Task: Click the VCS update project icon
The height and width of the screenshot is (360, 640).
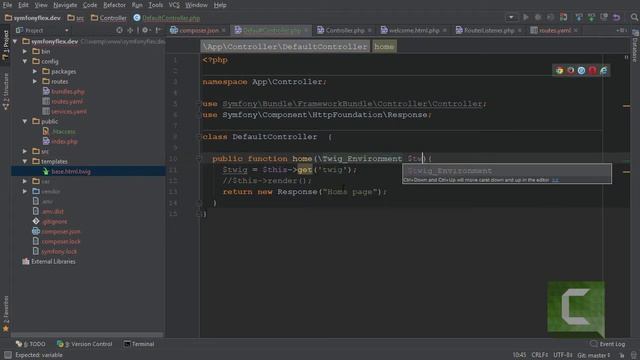Action: click(x=579, y=18)
